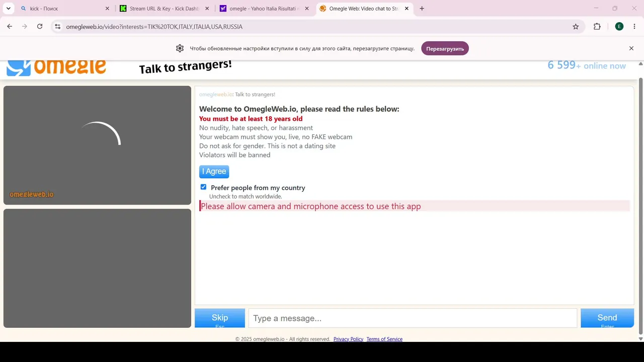Click the Перезагрузить button

445,49
